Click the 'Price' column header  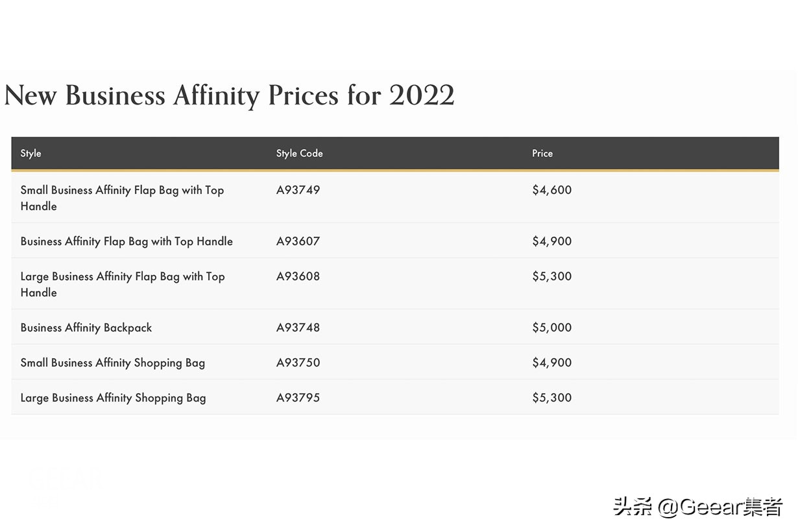click(x=542, y=154)
